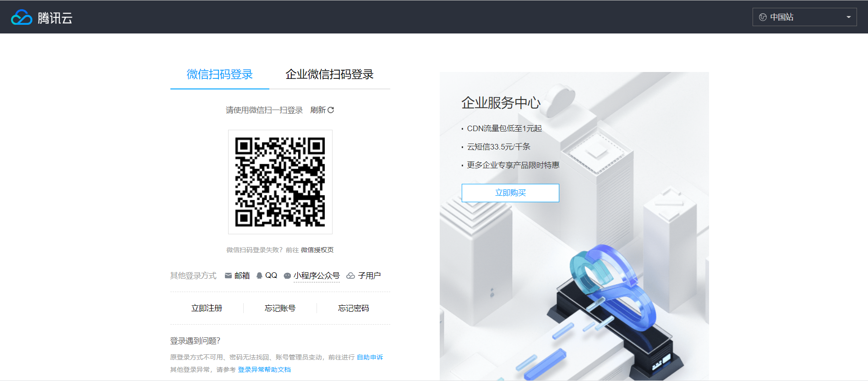Viewport: 868px width, 381px height.
Task: Open the 中国站 region dropdown
Action: click(804, 17)
